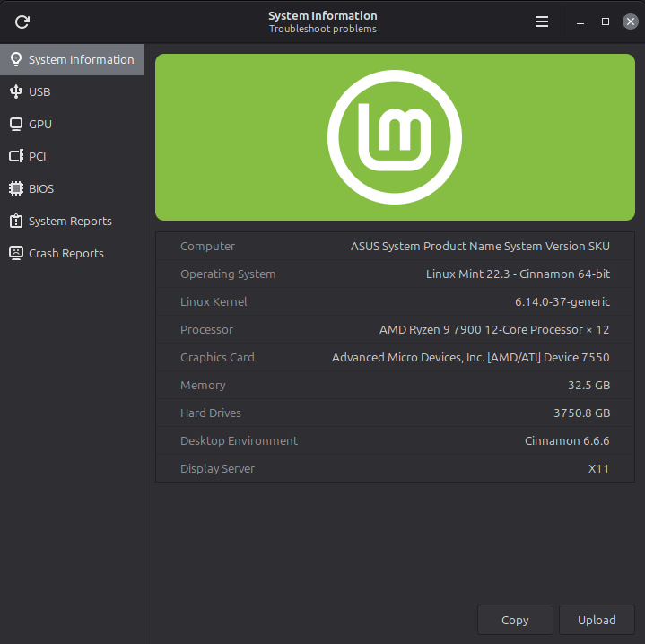The image size is (645, 644).
Task: Click the 'Processor' row label
Action: [x=206, y=329]
